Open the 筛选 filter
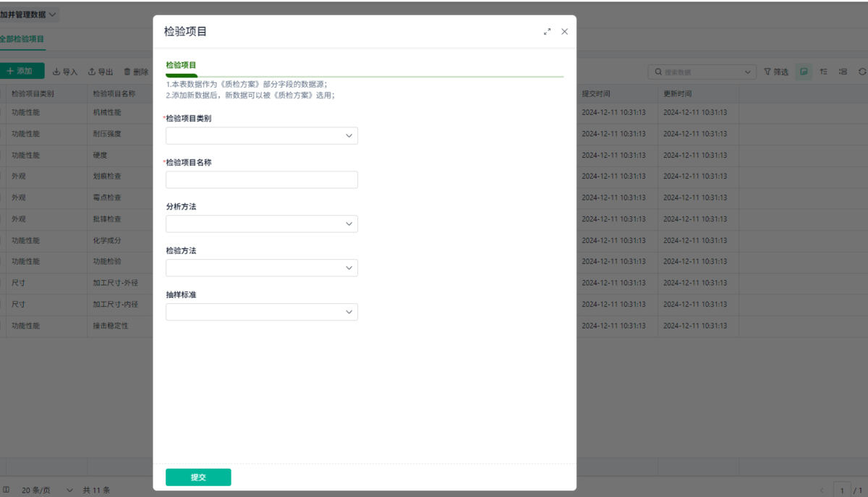The width and height of the screenshot is (868, 497). point(776,72)
